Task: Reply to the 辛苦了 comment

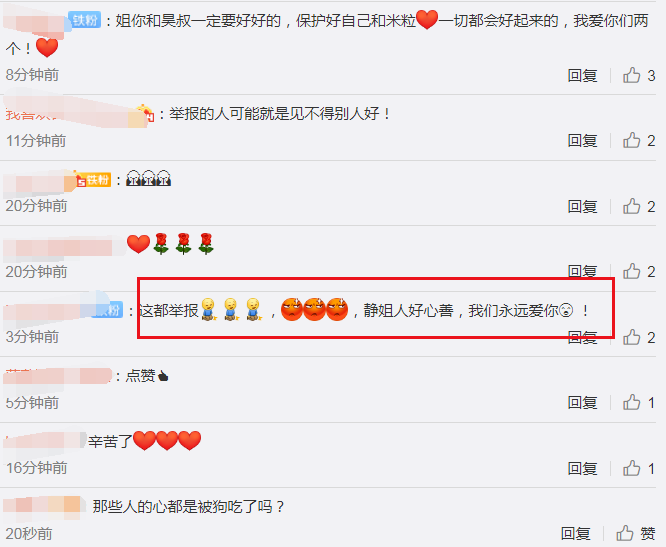Action: tap(583, 468)
